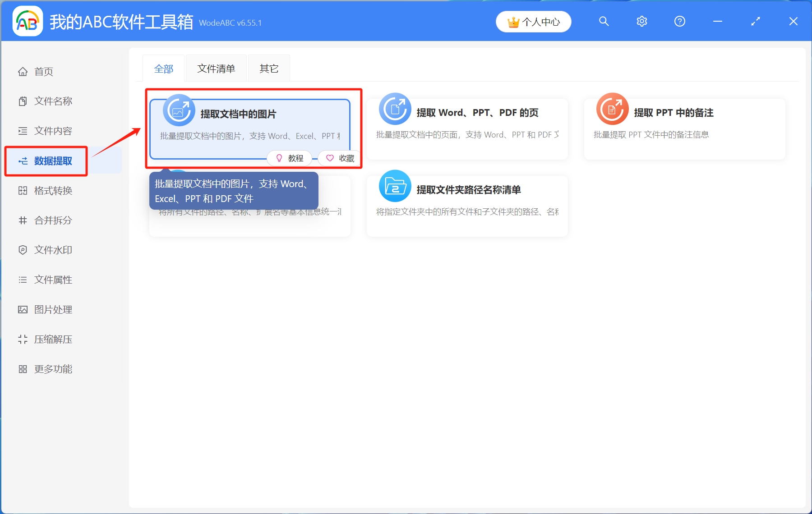Click the search magnifier icon

point(604,21)
